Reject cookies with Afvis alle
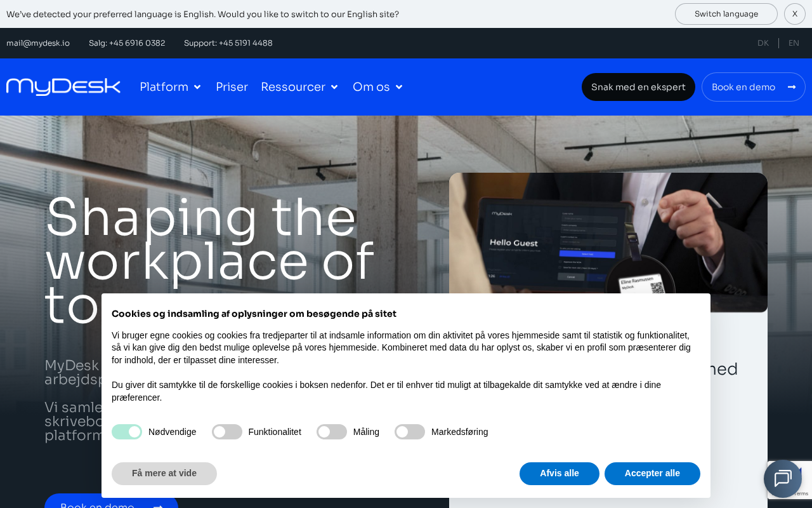Viewport: 812px width, 508px height. pos(560,474)
